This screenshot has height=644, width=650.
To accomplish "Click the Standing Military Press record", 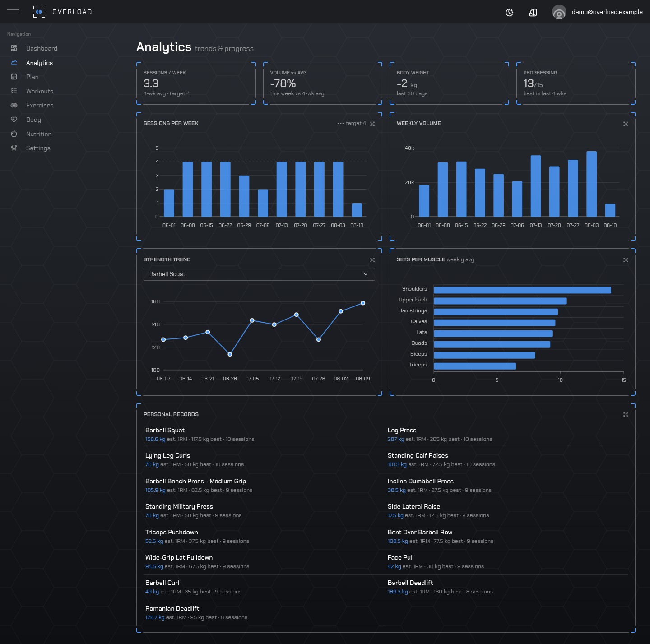I will (265, 511).
